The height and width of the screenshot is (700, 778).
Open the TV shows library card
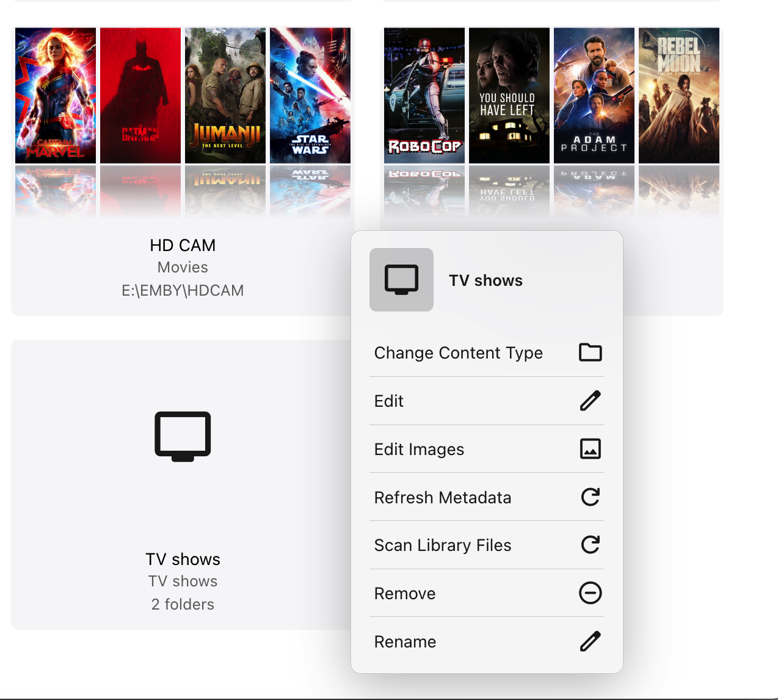(183, 559)
